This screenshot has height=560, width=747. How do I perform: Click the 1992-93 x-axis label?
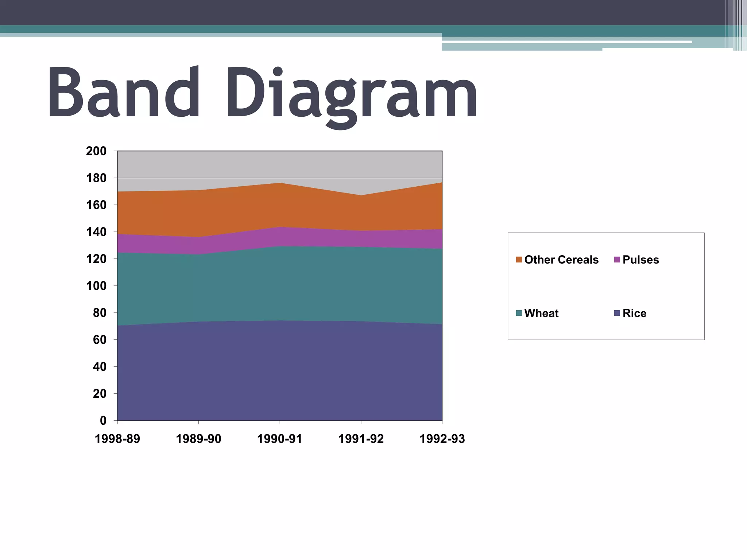(x=442, y=439)
